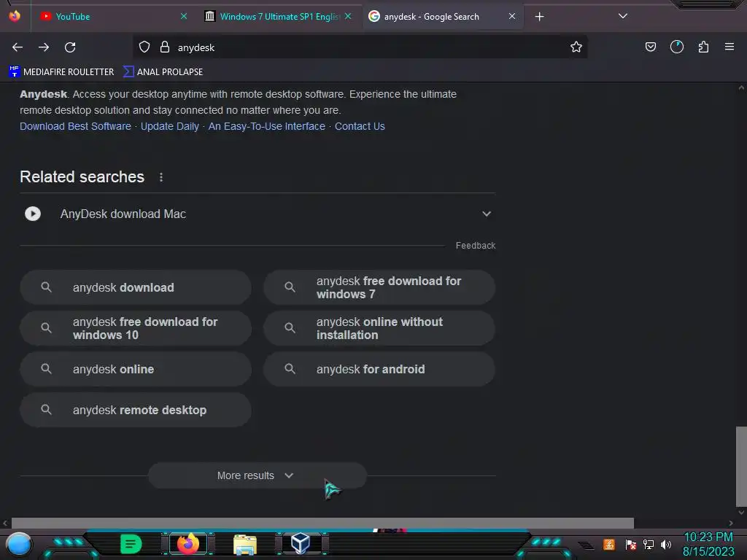Load More results
747x560 pixels.
(x=258, y=475)
